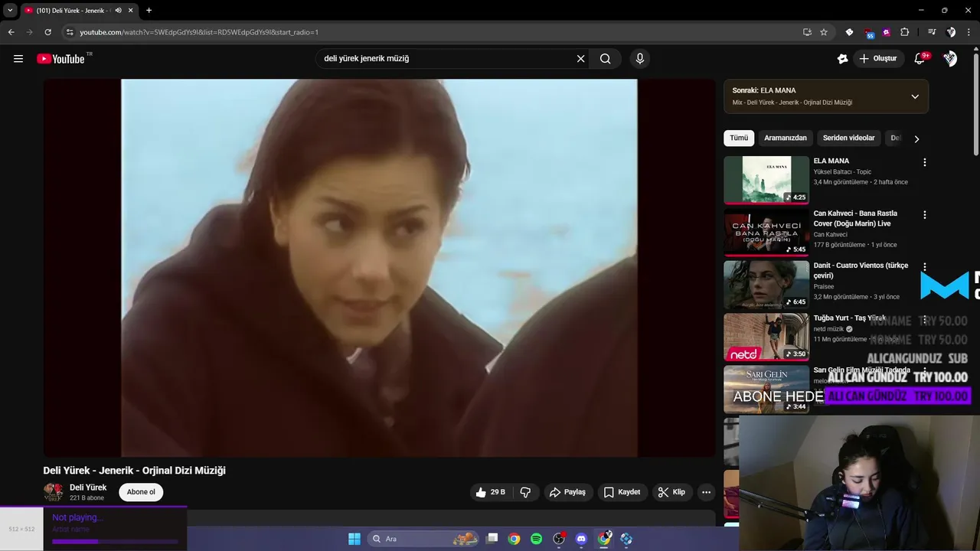The height and width of the screenshot is (551, 980).
Task: Open the first Chrome icon on taskbar
Action: (514, 539)
